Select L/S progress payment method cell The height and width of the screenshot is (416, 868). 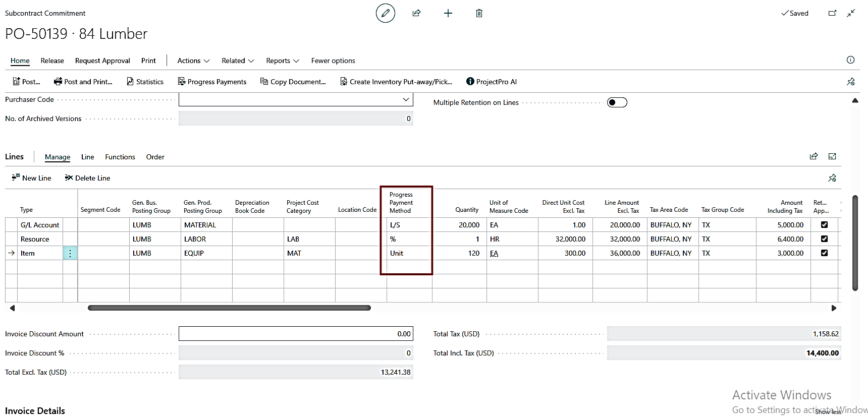click(x=409, y=225)
